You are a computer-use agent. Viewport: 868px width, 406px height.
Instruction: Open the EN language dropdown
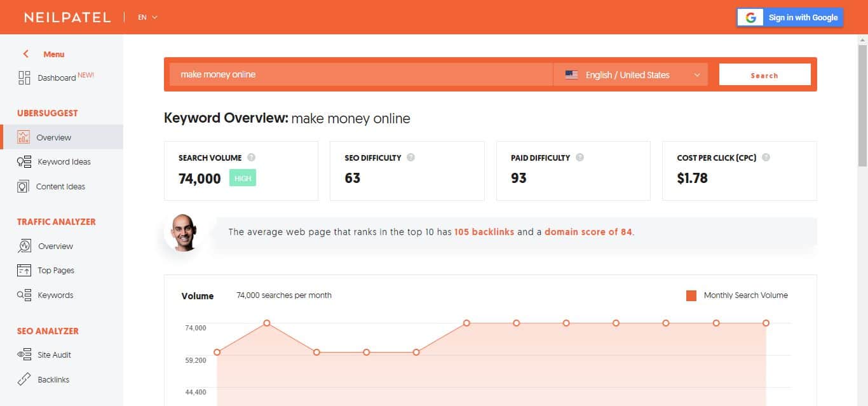pyautogui.click(x=147, y=17)
